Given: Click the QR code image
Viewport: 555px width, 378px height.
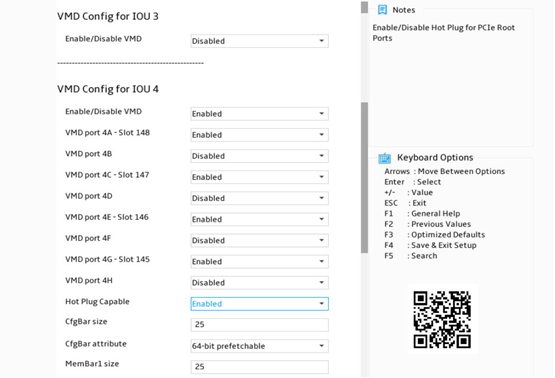Looking at the screenshot, I should point(442,319).
